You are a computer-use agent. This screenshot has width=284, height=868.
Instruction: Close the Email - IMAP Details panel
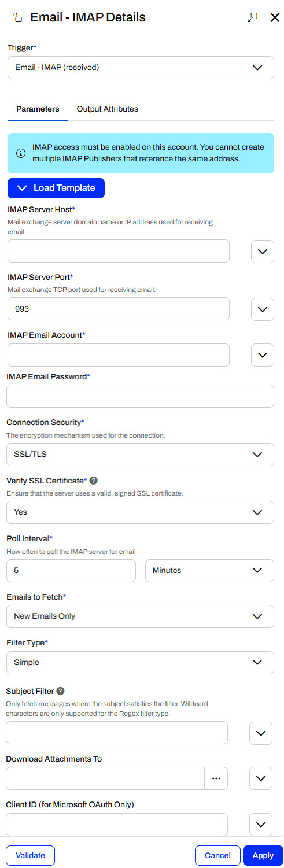275,17
